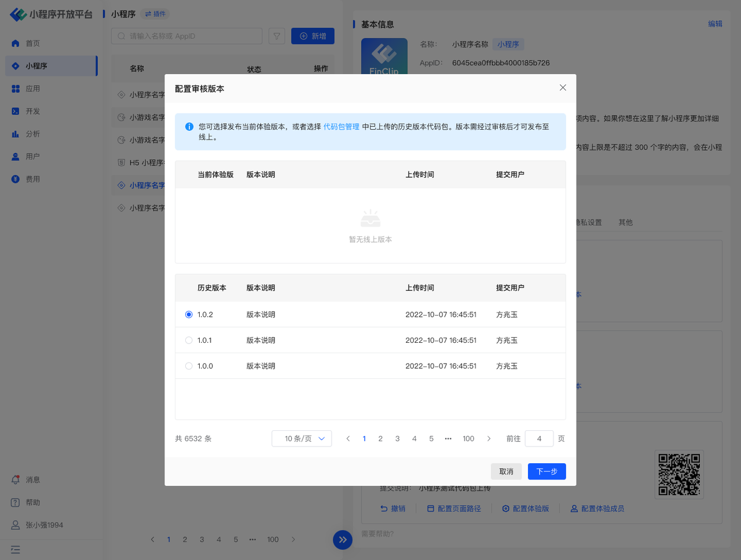Select version 1.0.1 radio button
This screenshot has width=741, height=560.
pos(189,341)
